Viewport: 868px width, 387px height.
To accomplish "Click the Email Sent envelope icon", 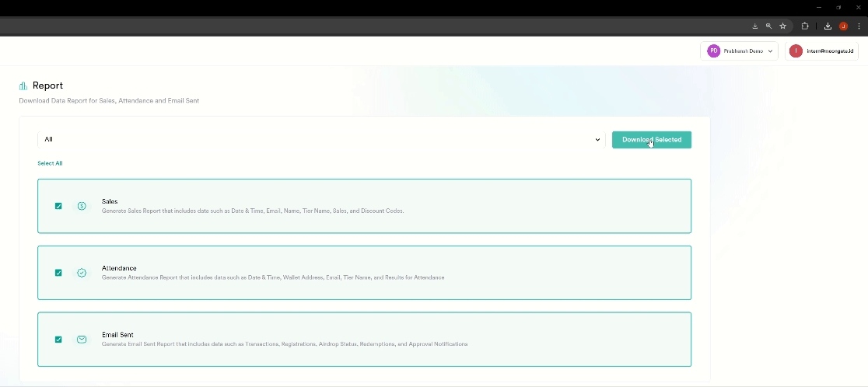I will tap(82, 340).
